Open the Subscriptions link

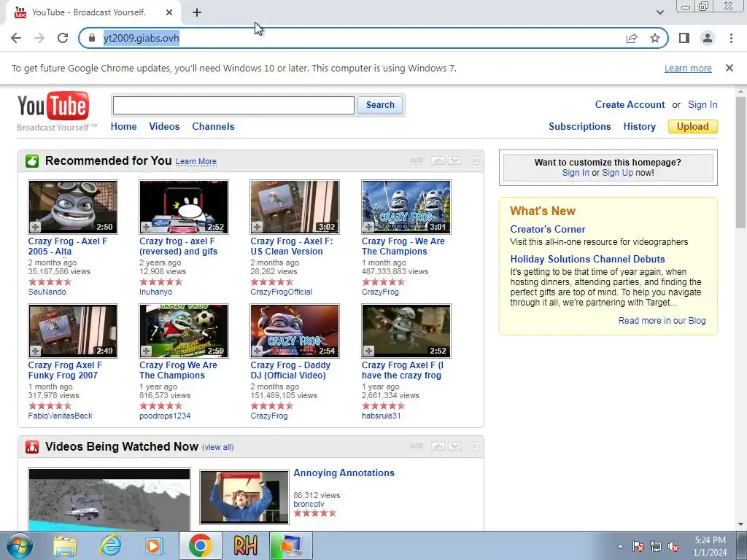tap(580, 127)
